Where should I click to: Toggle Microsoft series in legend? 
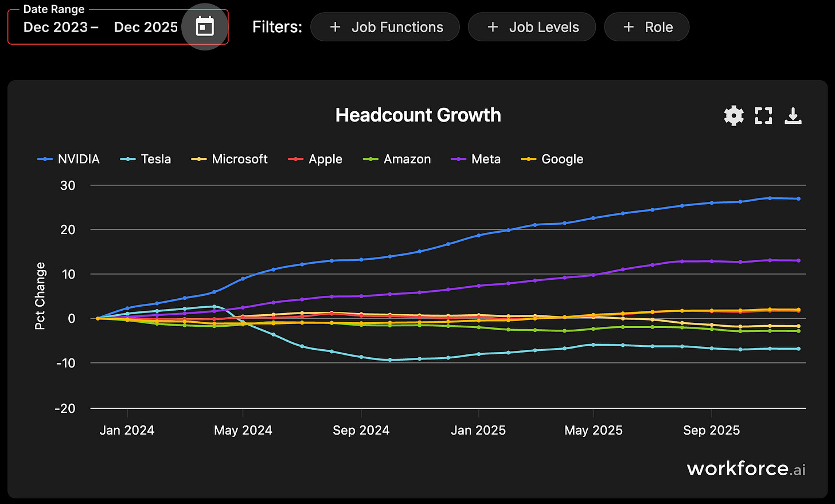[229, 159]
